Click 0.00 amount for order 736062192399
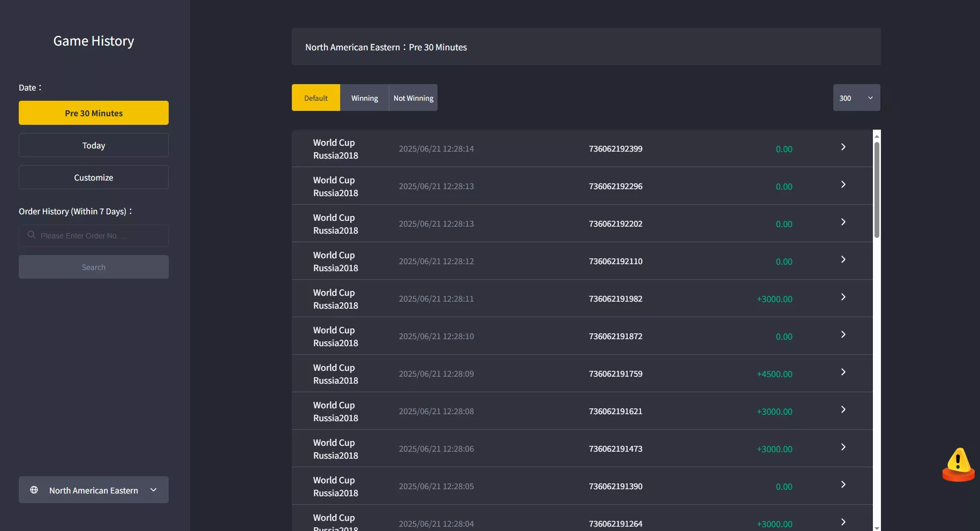Viewport: 980px width, 531px height. pyautogui.click(x=784, y=149)
